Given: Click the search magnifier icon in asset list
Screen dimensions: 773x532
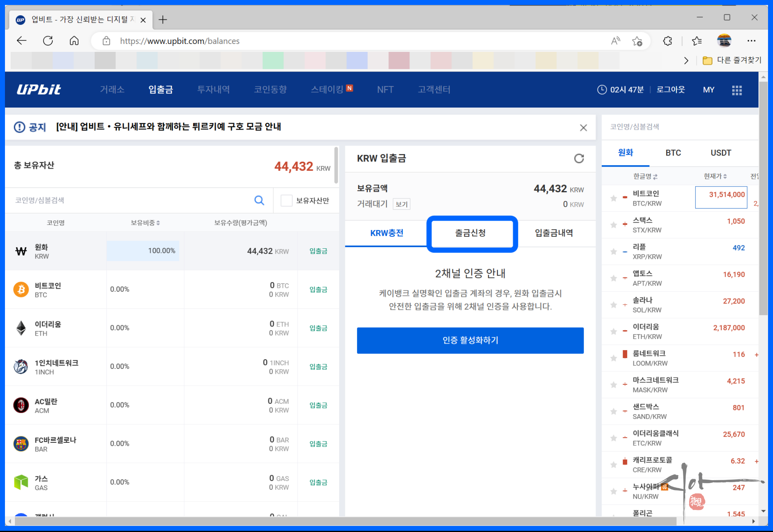Looking at the screenshot, I should [259, 200].
